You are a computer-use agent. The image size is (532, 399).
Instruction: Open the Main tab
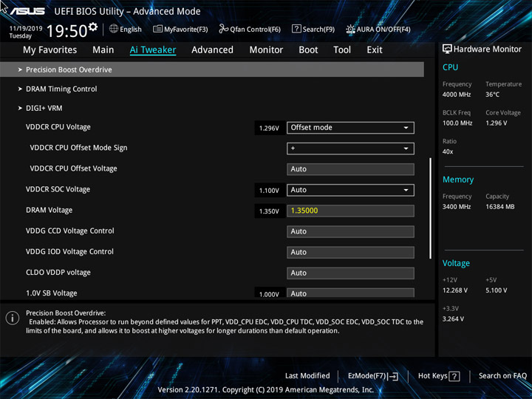click(x=103, y=50)
